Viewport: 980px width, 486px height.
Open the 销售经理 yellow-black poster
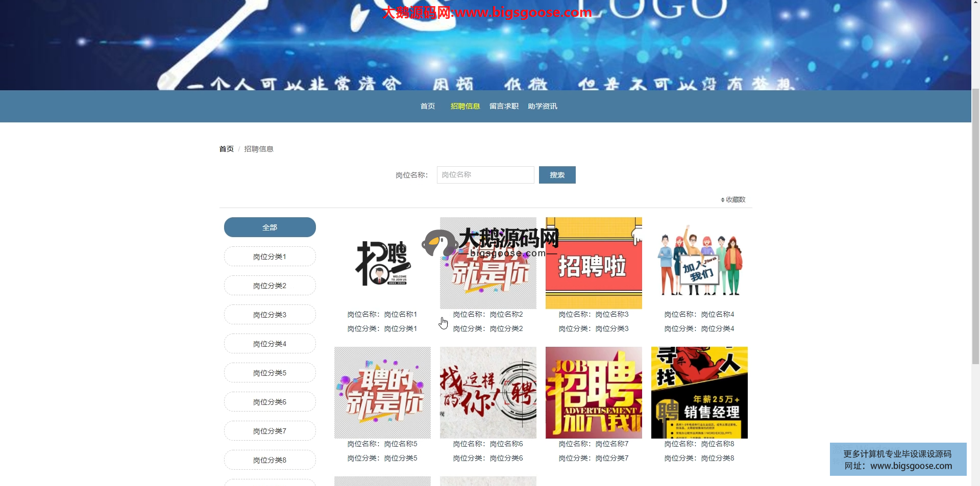(699, 393)
